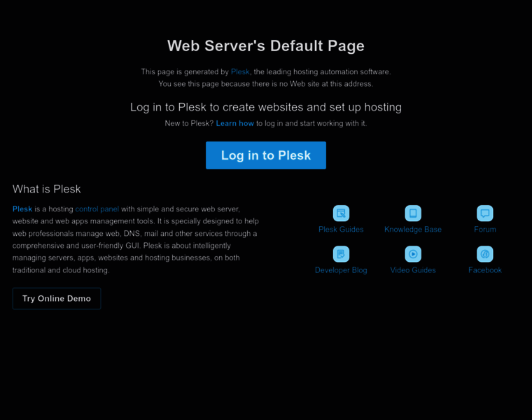
Task: Open the Knowledge Base icon
Action: pos(413,213)
